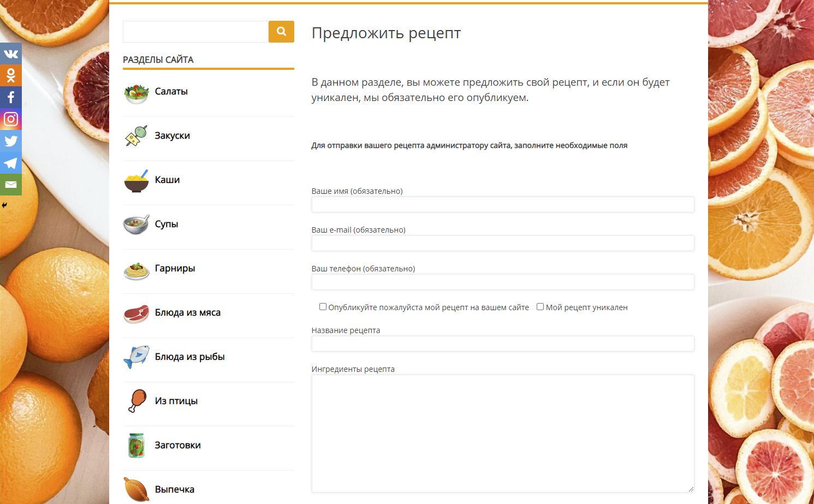The height and width of the screenshot is (504, 814).
Task: Tick the "Мой рецепт уникален" checkbox
Action: tap(540, 307)
